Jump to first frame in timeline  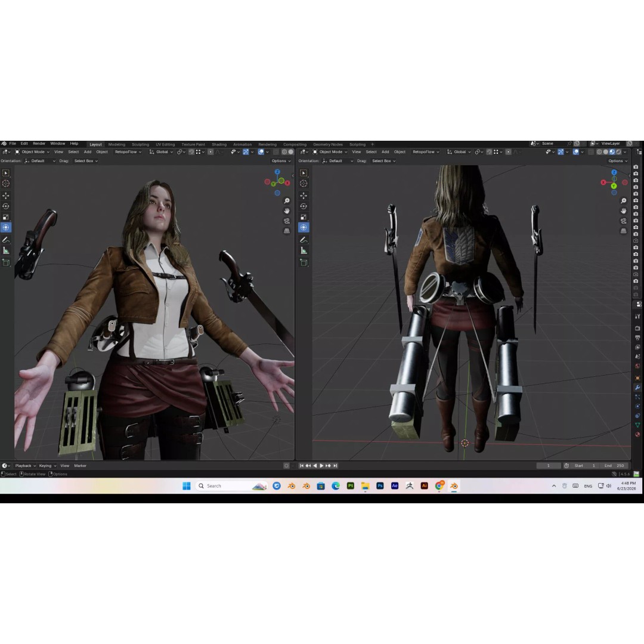pos(302,466)
